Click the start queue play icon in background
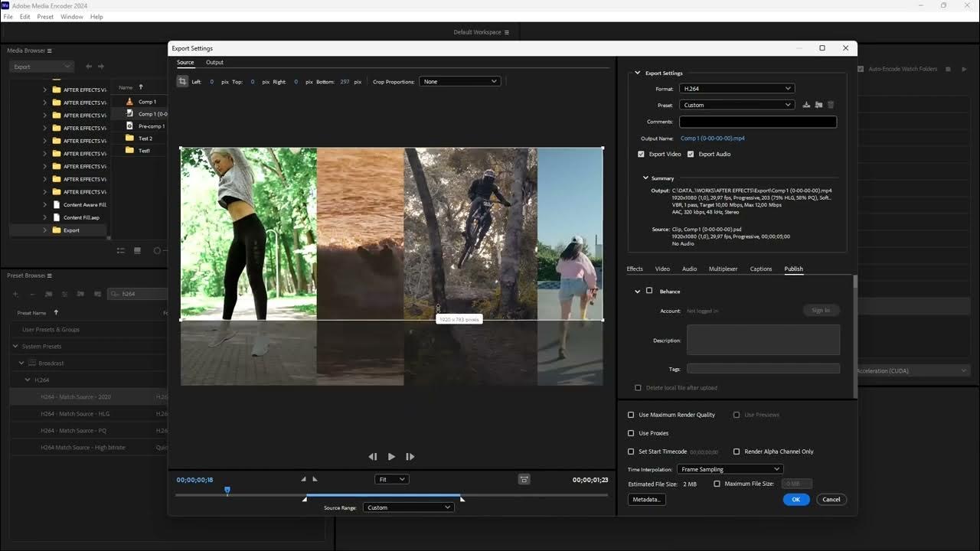This screenshot has width=980, height=551. (x=963, y=69)
